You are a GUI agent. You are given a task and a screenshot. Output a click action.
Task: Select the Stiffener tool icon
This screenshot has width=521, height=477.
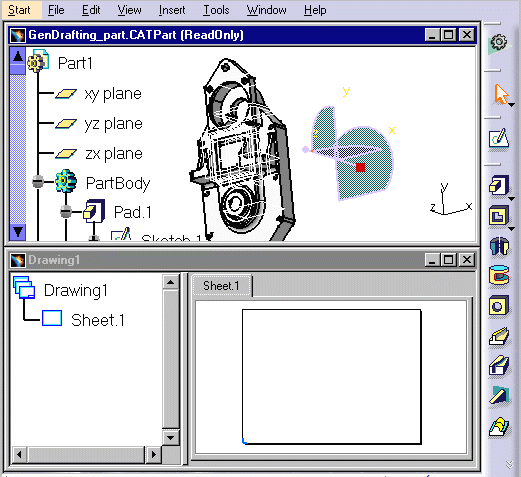point(499,395)
